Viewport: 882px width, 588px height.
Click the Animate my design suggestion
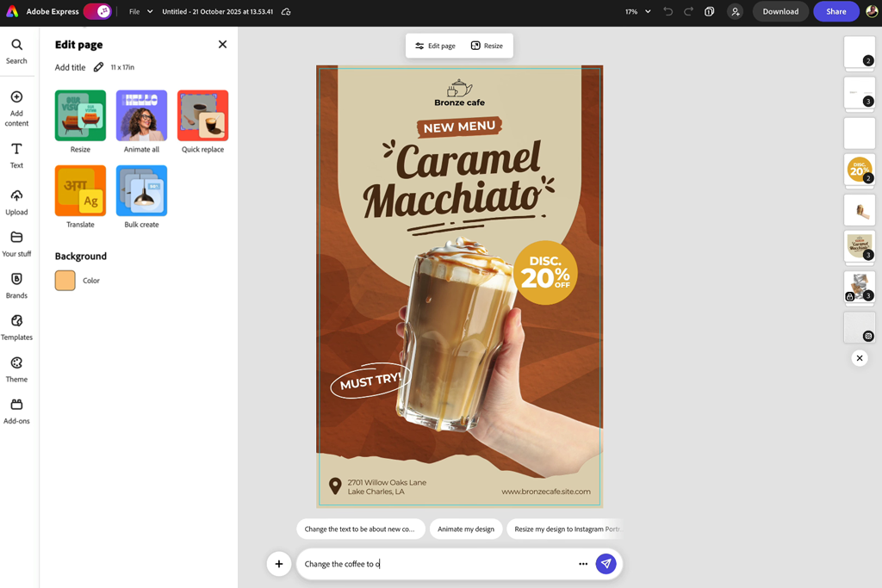pos(466,529)
